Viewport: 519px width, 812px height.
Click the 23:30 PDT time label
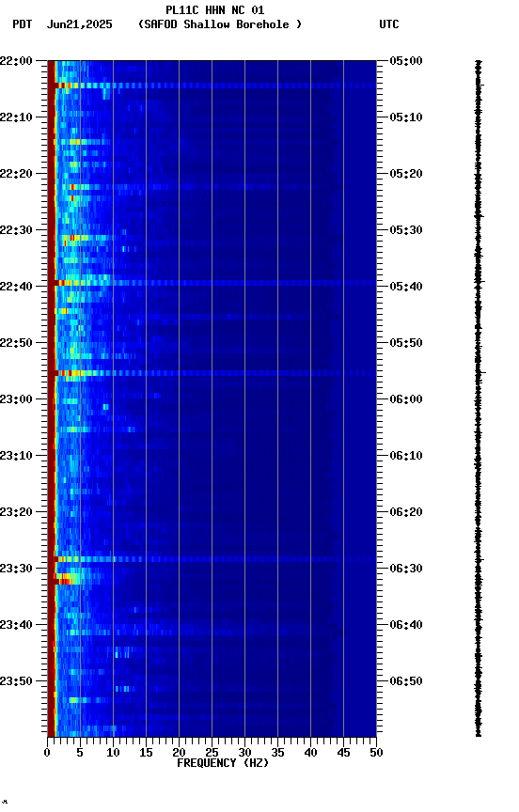coord(16,569)
